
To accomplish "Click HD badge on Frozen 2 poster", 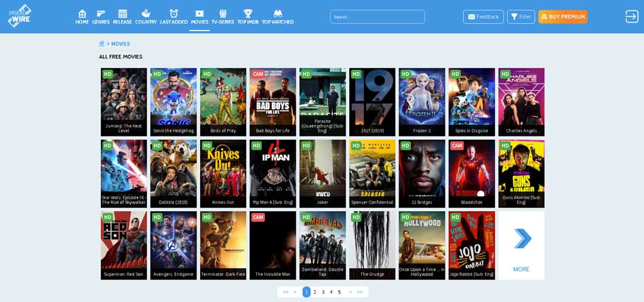I will coord(406,74).
